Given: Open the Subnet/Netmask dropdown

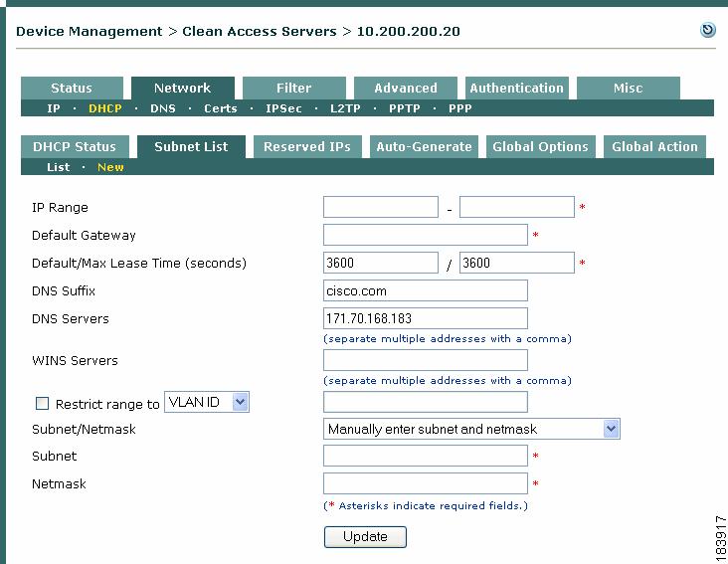Looking at the screenshot, I should click(471, 429).
